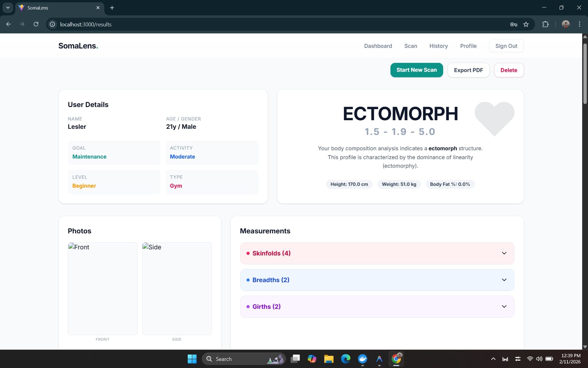Open the tab search dropdown arrow
This screenshot has width=588, height=368.
(8, 8)
